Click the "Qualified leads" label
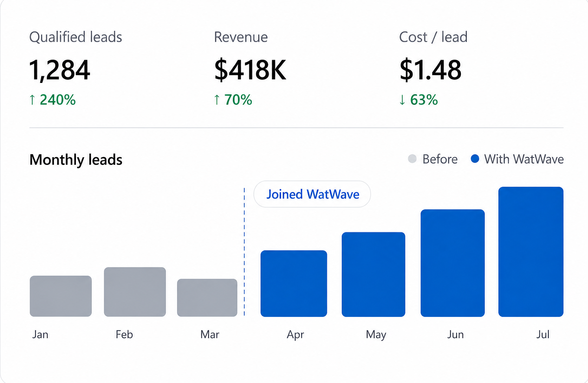The image size is (588, 383). click(76, 37)
